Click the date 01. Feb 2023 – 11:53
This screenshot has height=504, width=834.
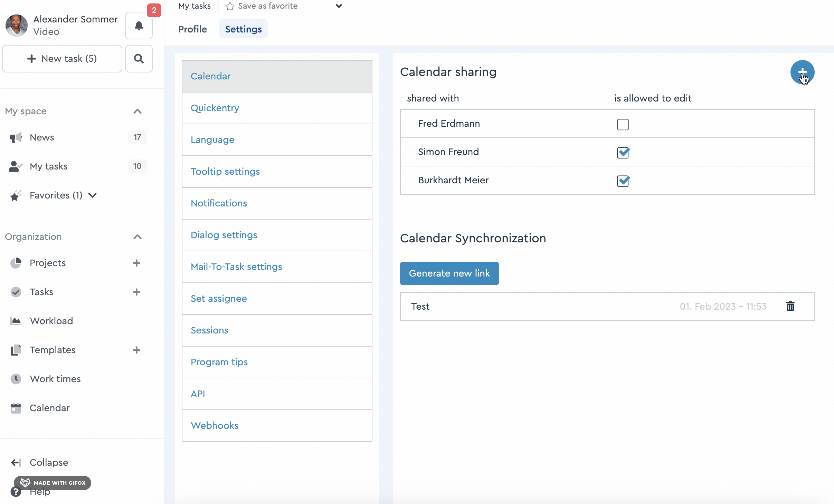(723, 307)
